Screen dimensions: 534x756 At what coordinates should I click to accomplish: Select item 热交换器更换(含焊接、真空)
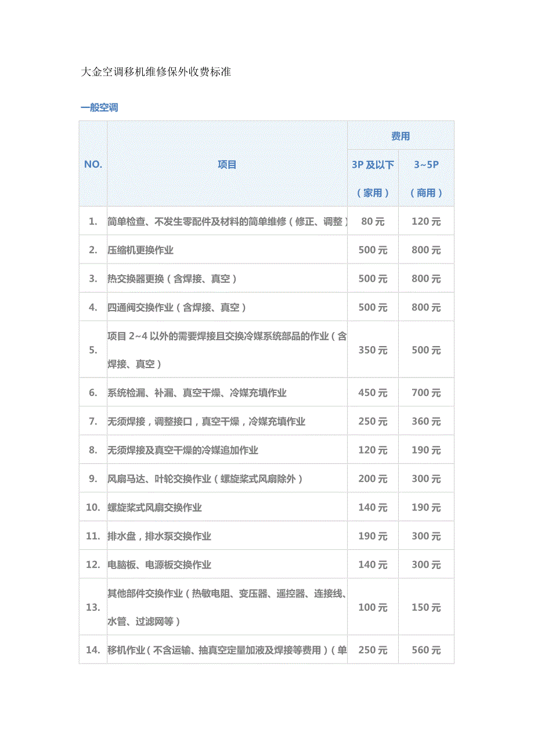click(x=172, y=279)
